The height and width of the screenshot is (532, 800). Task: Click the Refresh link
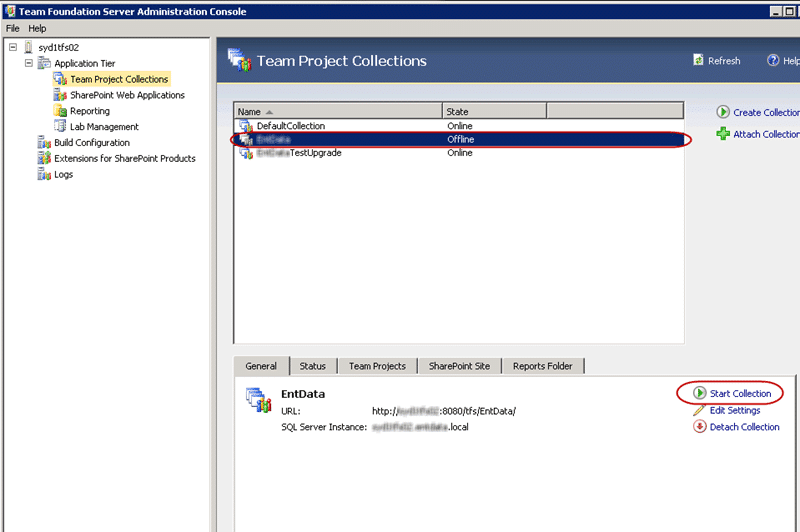click(x=723, y=61)
